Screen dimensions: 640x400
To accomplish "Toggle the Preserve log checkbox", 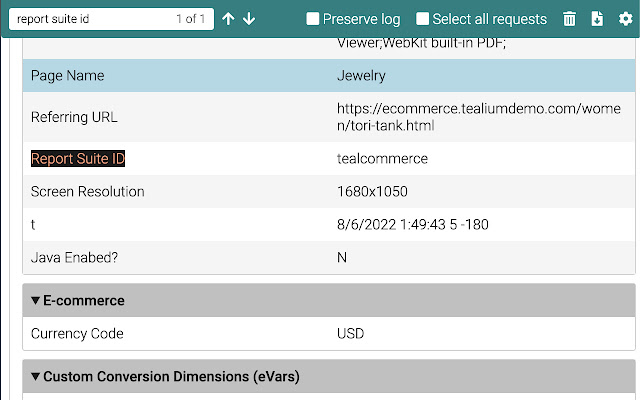I will (313, 19).
